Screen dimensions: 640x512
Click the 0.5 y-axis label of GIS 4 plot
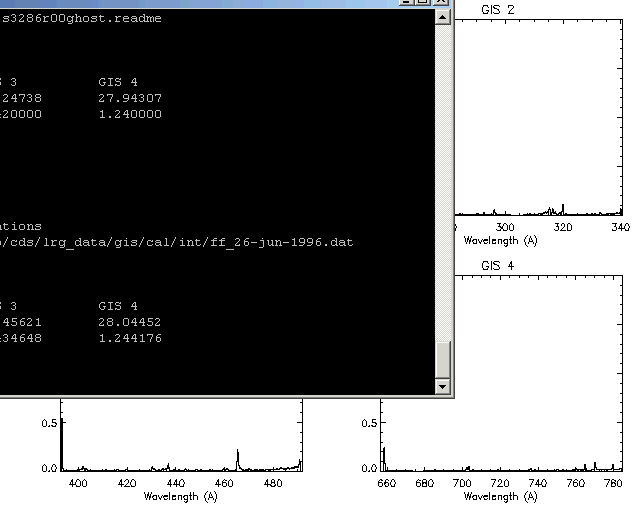point(369,423)
